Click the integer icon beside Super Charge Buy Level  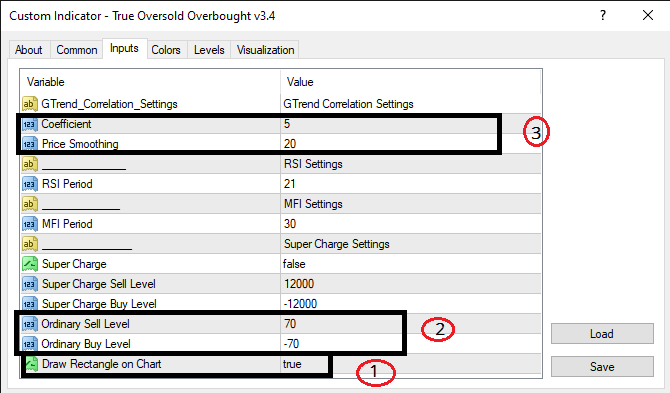point(29,304)
